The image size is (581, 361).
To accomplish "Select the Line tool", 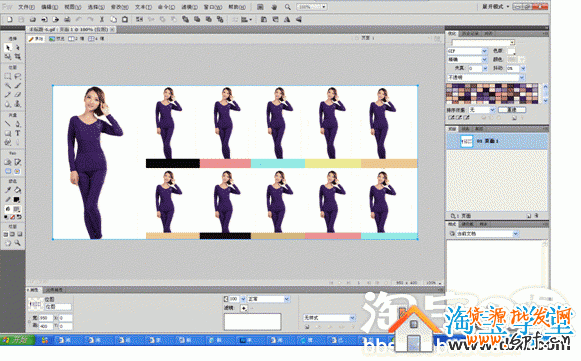I will click(x=8, y=124).
